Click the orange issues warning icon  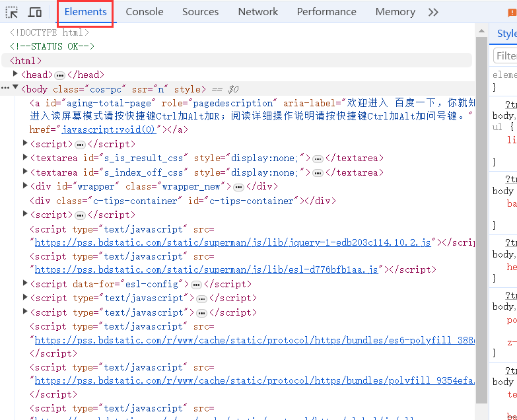[x=512, y=13]
